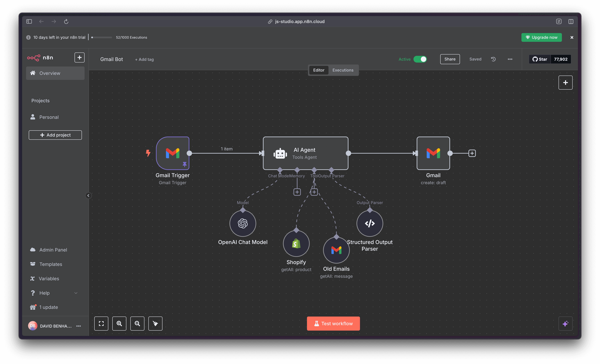The image size is (600, 364).
Task: Go to Overview in sidebar
Action: 55,73
